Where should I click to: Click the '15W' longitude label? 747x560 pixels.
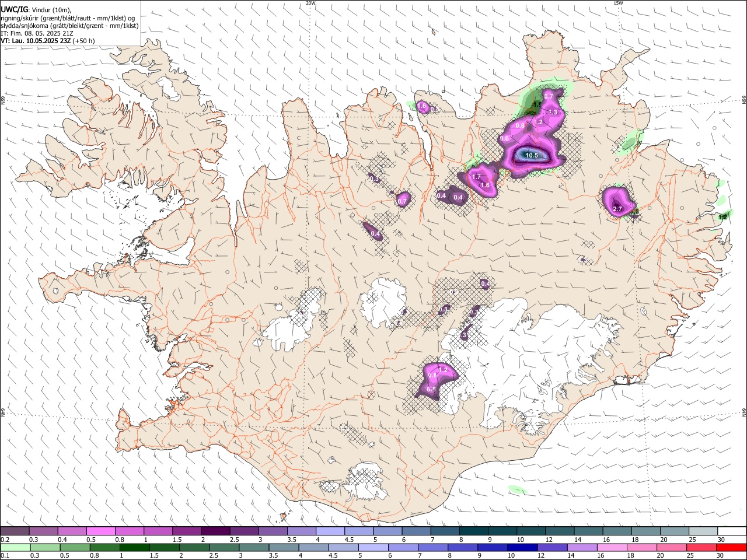click(618, 3)
